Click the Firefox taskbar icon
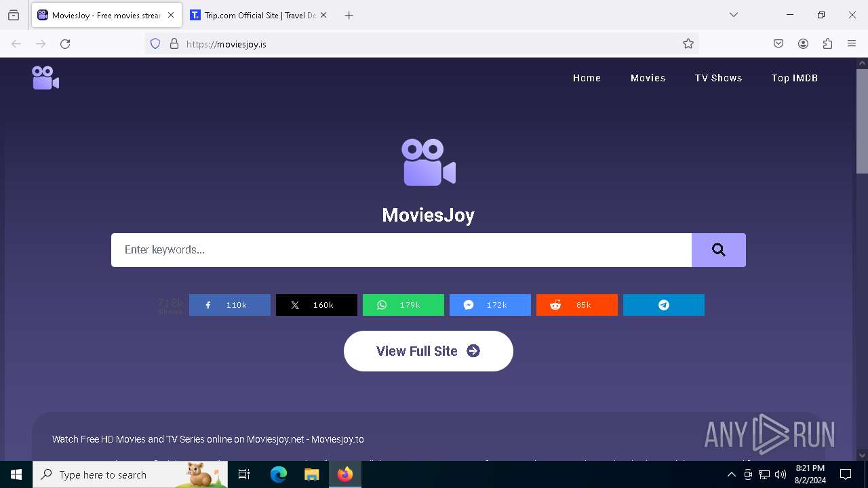The height and width of the screenshot is (488, 868). pos(344,474)
